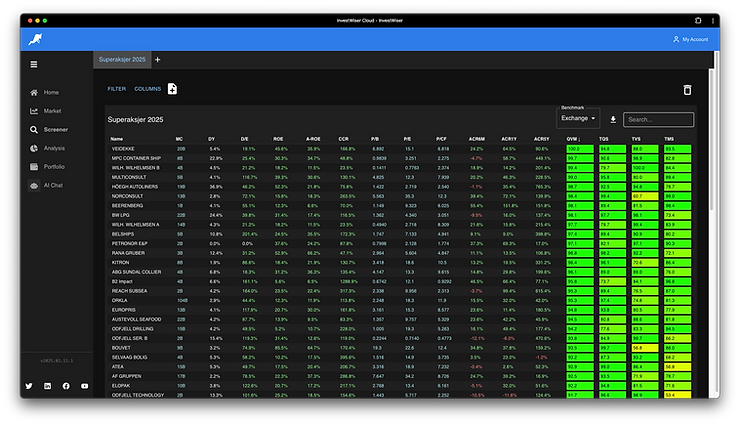
Task: Download the table with the download icon
Action: pos(613,119)
